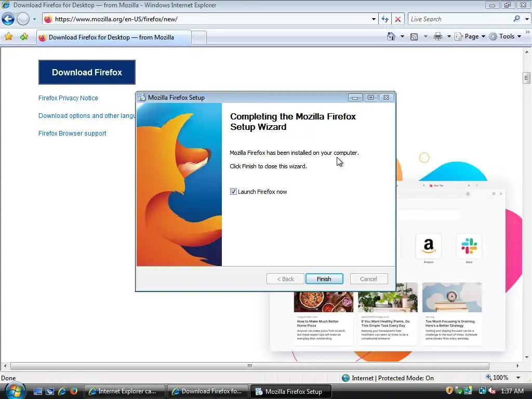Open the Page menu

[470, 36]
